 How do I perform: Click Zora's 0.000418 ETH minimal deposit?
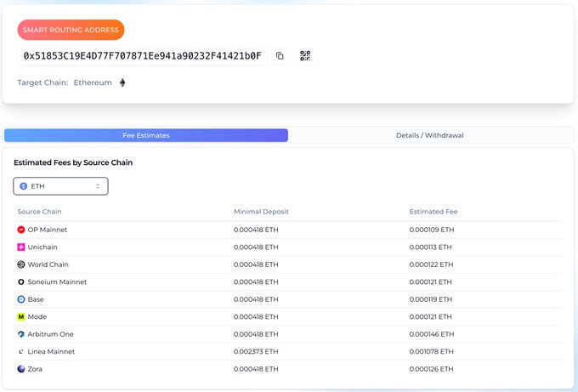click(x=256, y=369)
